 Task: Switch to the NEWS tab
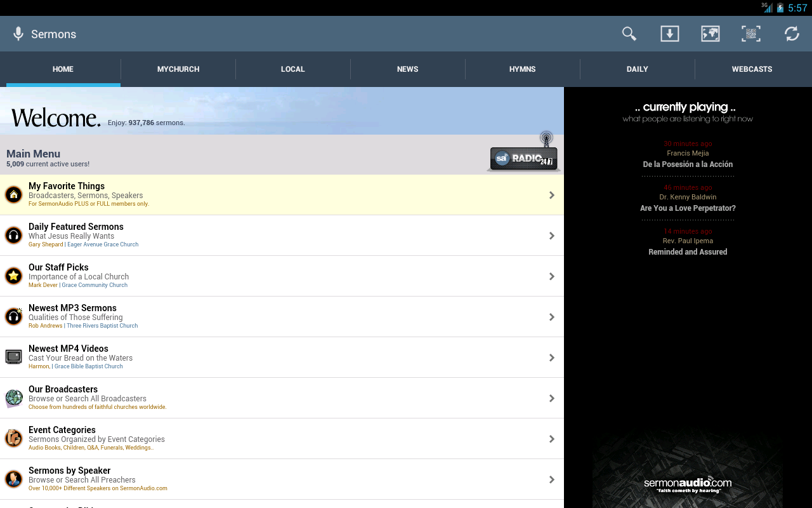click(x=408, y=69)
